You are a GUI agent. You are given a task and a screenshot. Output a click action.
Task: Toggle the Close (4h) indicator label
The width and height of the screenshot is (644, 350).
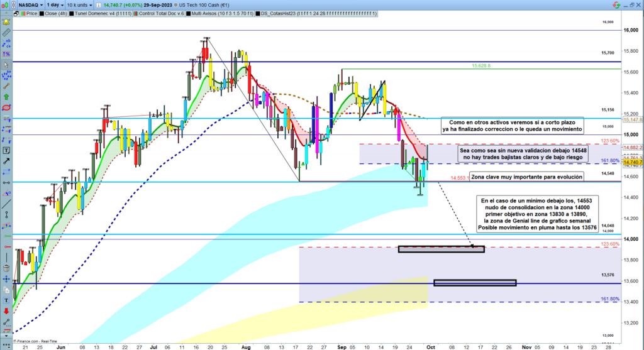[x=55, y=13]
